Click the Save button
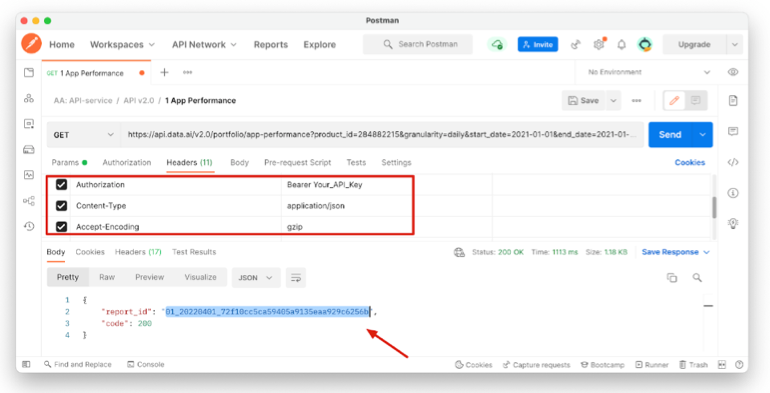 (584, 100)
